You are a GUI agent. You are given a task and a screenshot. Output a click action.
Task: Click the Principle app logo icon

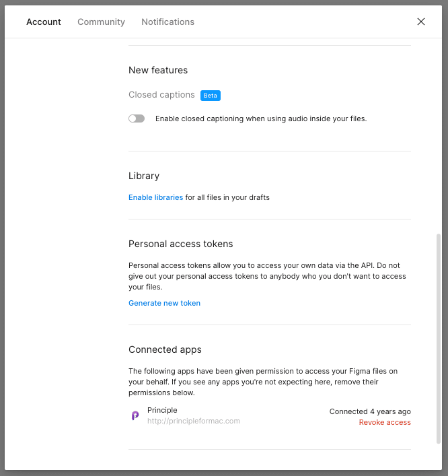(x=135, y=415)
